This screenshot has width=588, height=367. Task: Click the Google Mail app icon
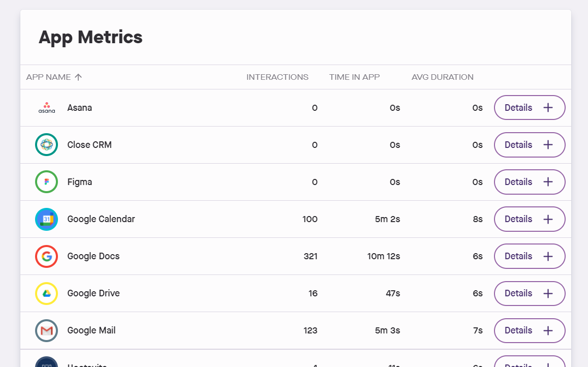(47, 330)
